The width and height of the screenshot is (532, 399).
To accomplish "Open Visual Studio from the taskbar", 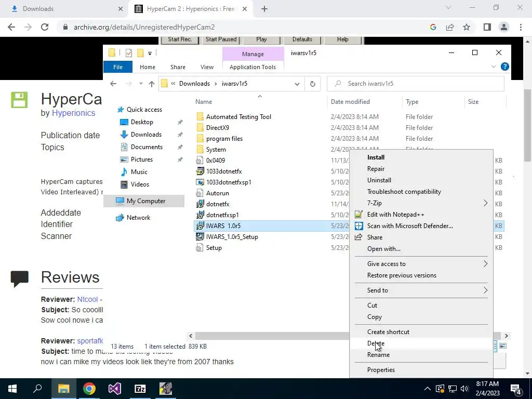I will pos(115,389).
